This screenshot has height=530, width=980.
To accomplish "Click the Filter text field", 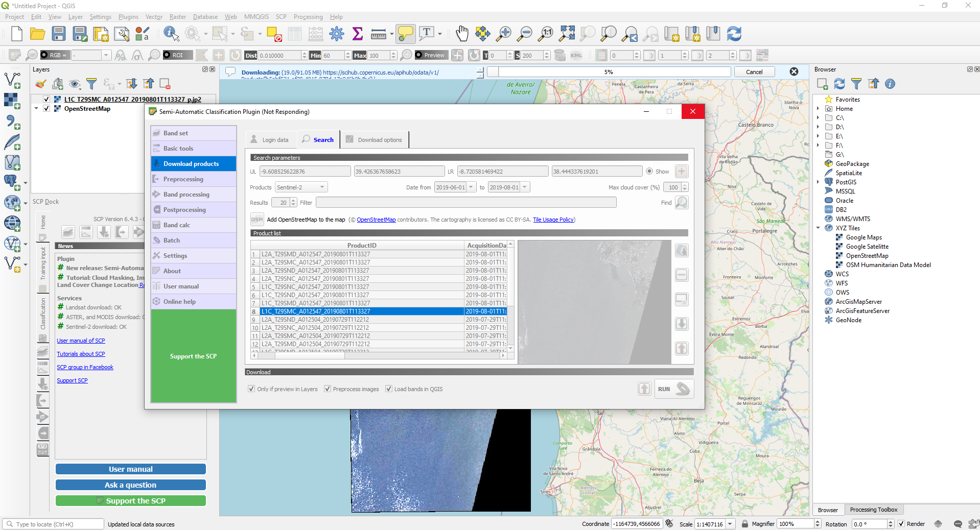I will click(466, 203).
